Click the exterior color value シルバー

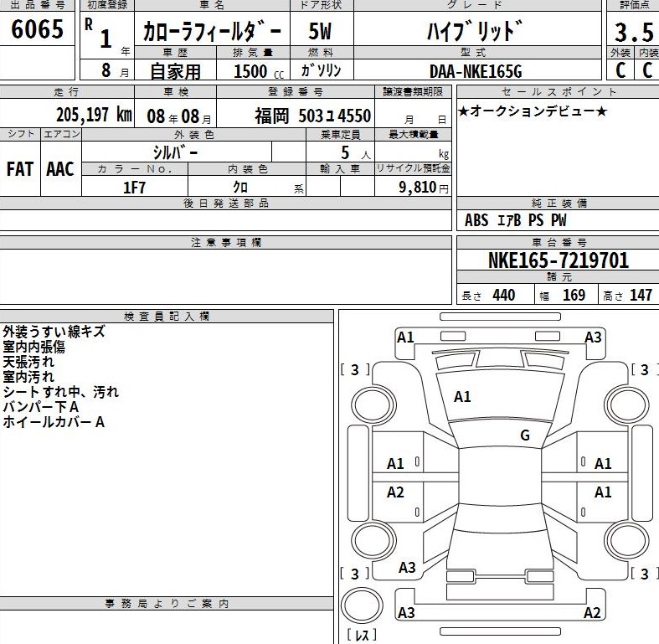click(x=175, y=152)
